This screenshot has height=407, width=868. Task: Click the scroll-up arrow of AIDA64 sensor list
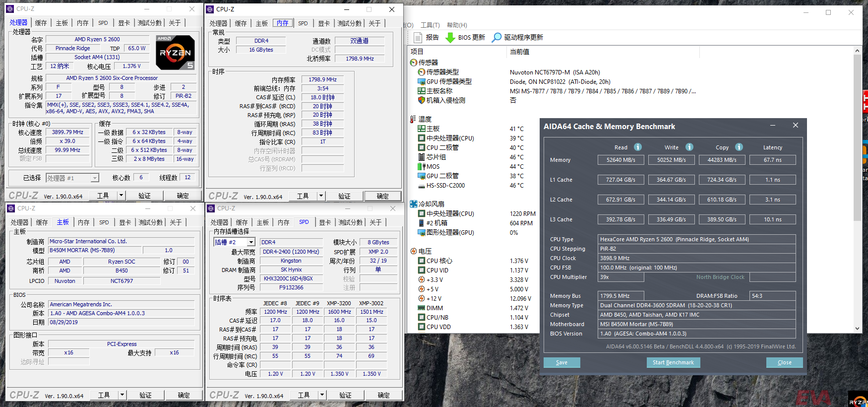tap(857, 51)
